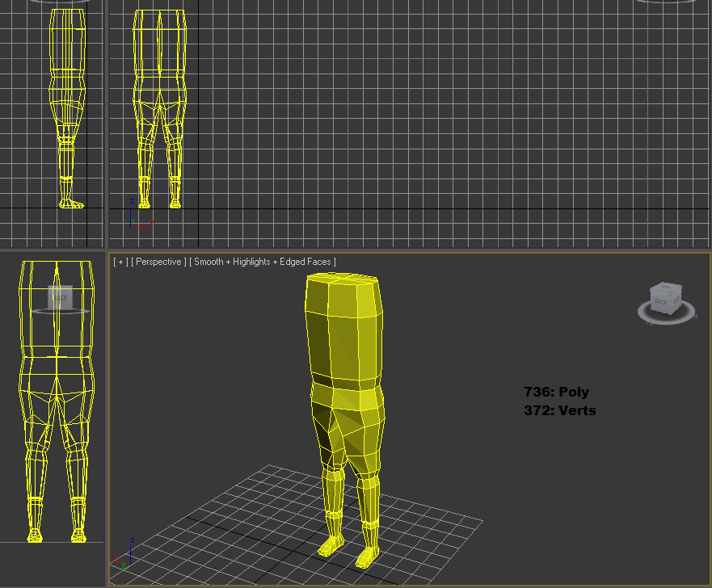Viewport: 712px width, 588px height.
Task: Click the "372: Verts" statistics text
Action: 560,410
